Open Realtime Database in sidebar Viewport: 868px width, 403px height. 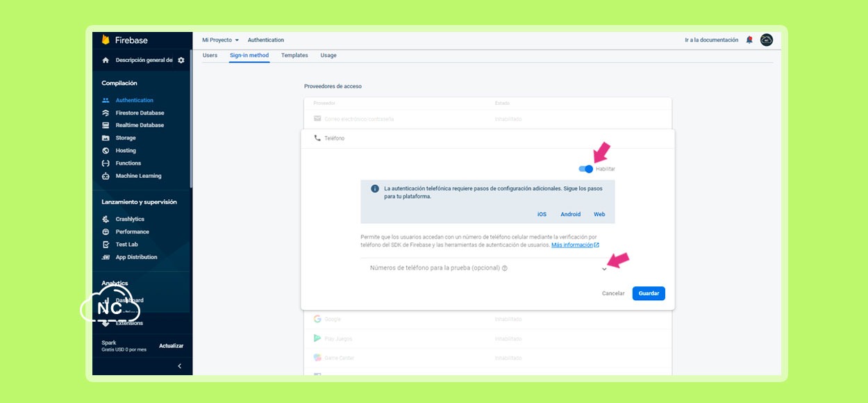pyautogui.click(x=140, y=125)
